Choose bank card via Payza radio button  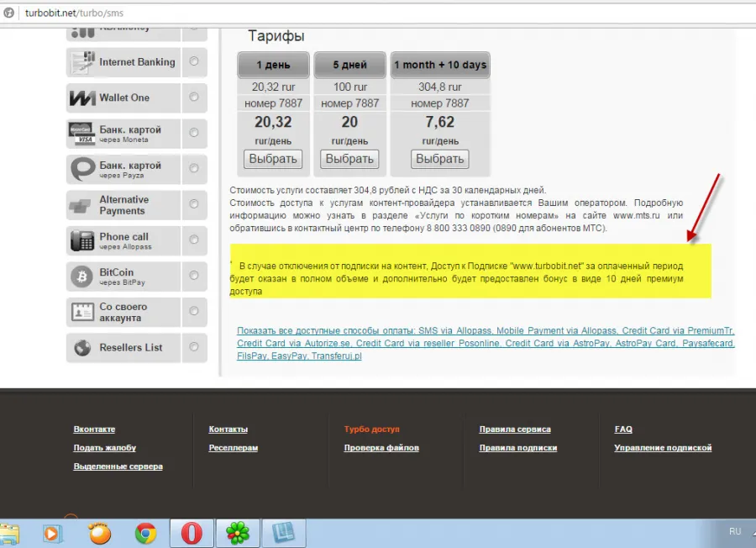click(x=194, y=168)
